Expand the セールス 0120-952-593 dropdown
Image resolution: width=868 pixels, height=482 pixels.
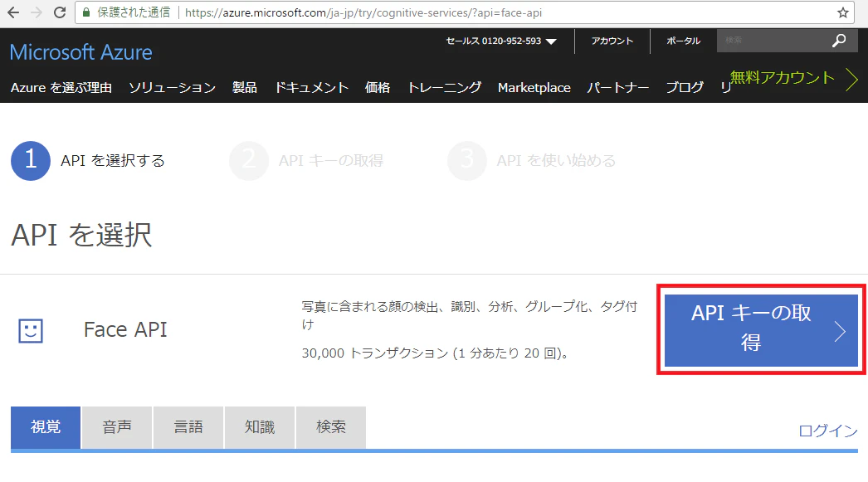[501, 41]
